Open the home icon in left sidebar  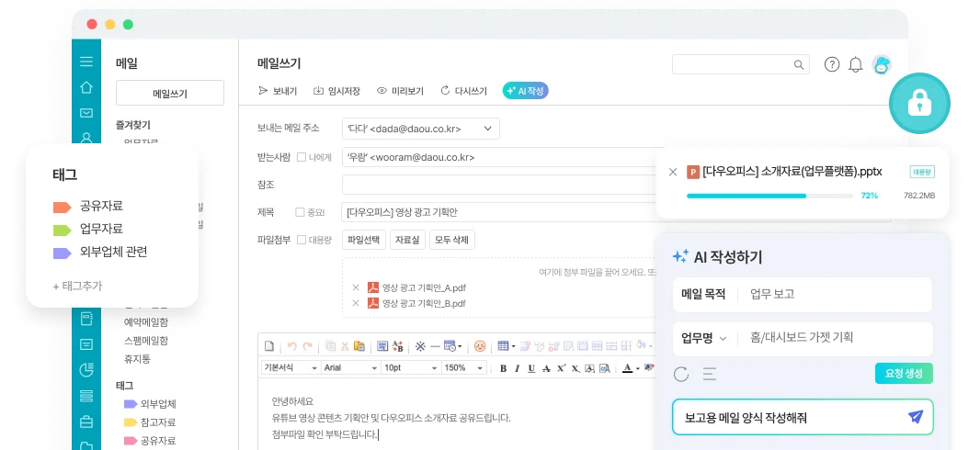[x=86, y=88]
